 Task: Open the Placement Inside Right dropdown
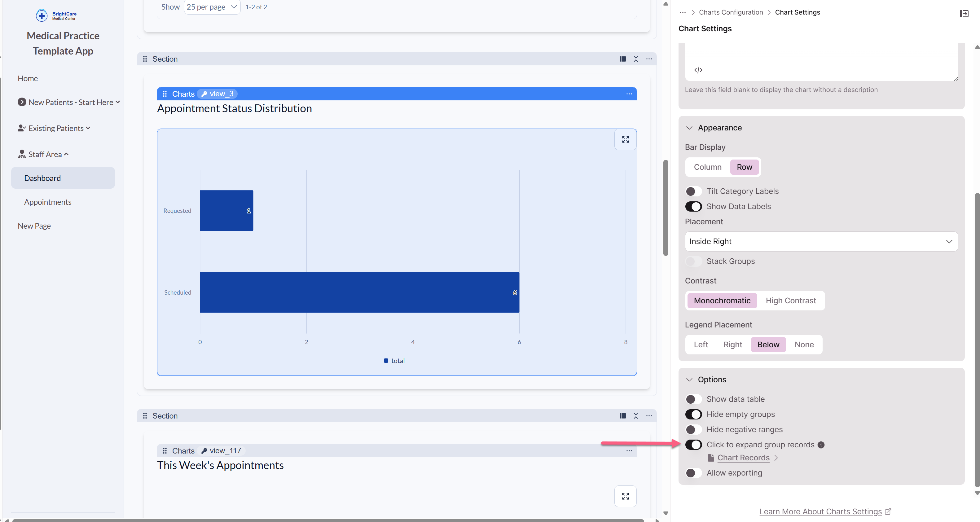pos(821,242)
